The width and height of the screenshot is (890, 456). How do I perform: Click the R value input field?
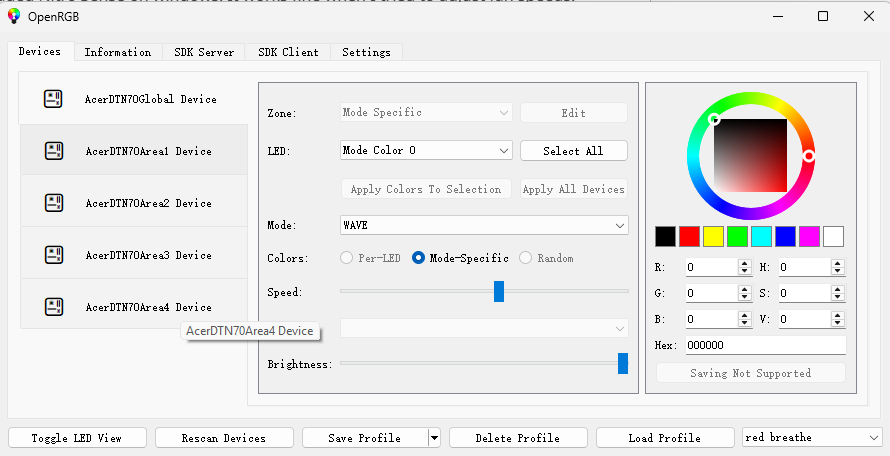click(712, 267)
